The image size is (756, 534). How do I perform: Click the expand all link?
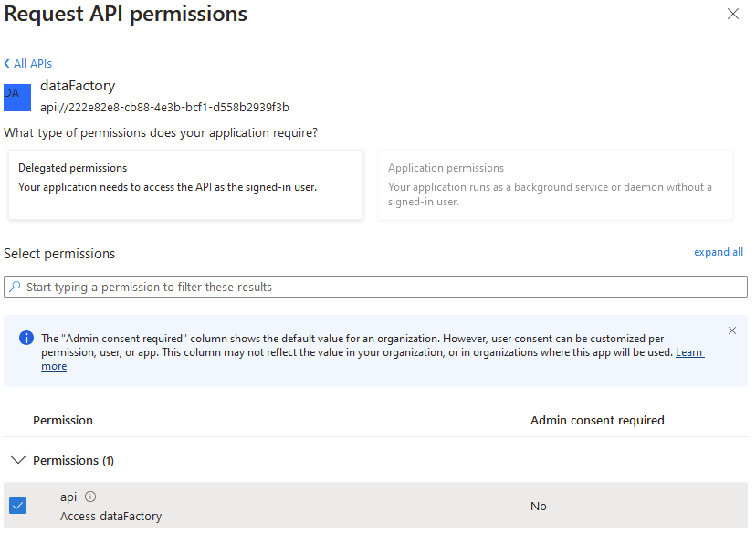pyautogui.click(x=719, y=252)
